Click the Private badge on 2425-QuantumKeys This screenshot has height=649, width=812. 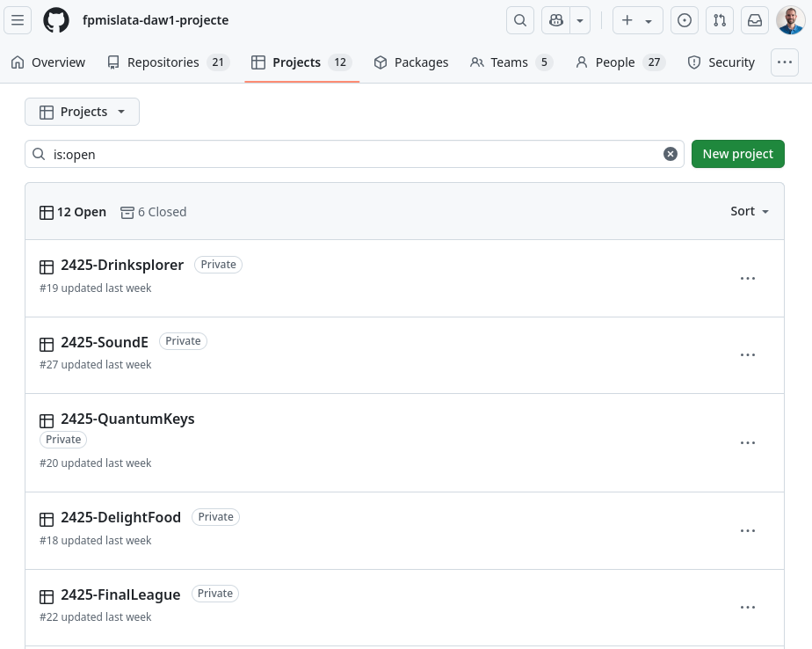[63, 440]
